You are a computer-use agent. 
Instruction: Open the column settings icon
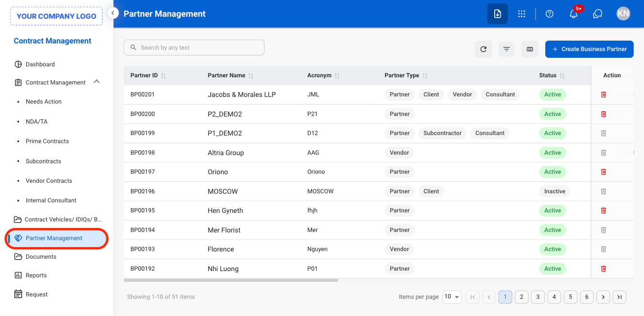(530, 49)
